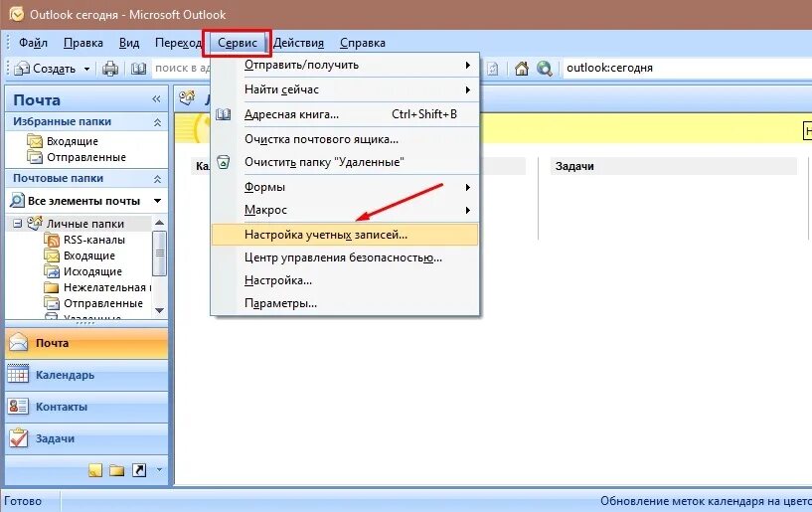The image size is (812, 512).
Task: Click the empty Deleted Items recycle icon
Action: [223, 162]
